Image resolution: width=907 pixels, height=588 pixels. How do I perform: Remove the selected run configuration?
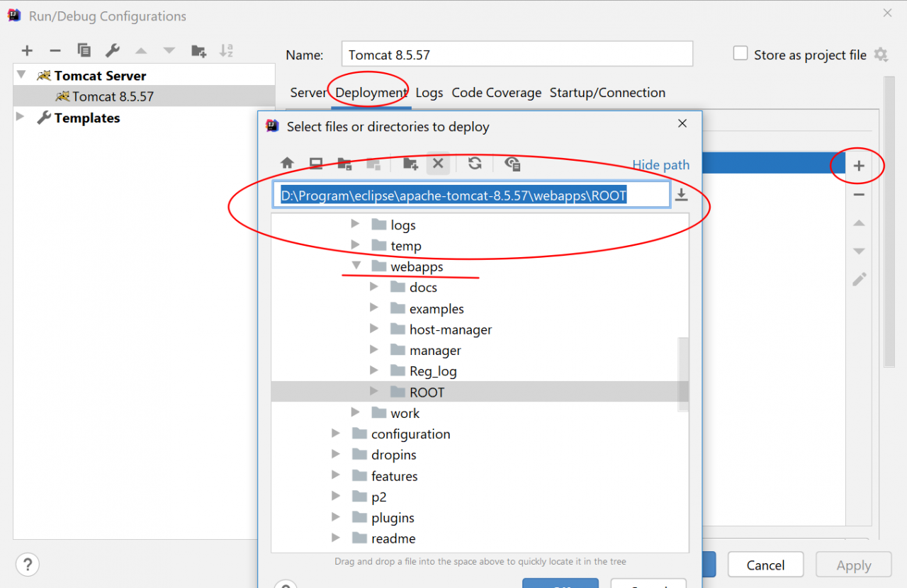[x=55, y=50]
